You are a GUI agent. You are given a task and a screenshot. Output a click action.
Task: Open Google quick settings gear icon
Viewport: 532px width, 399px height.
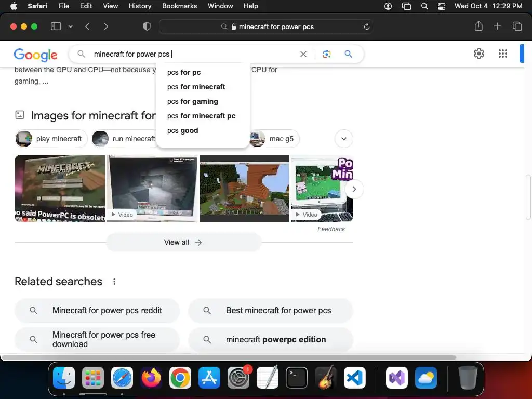pos(478,54)
